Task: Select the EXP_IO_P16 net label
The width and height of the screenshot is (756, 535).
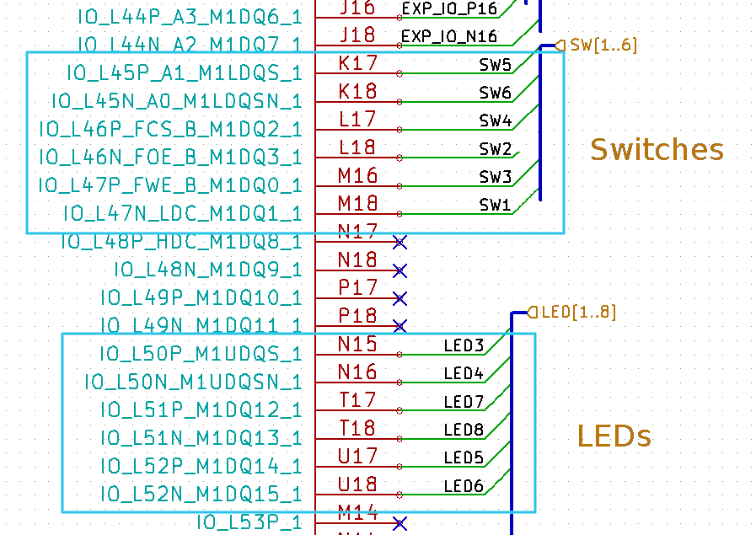Action: [448, 9]
